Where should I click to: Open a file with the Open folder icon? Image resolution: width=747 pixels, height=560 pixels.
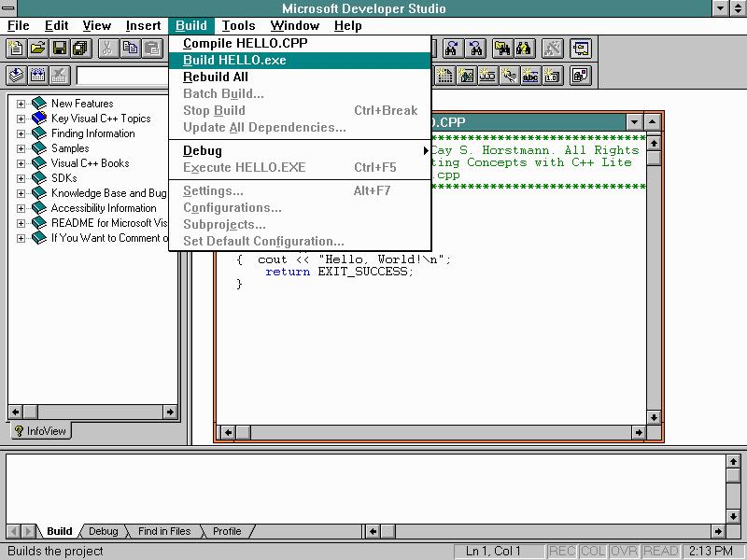pos(39,49)
